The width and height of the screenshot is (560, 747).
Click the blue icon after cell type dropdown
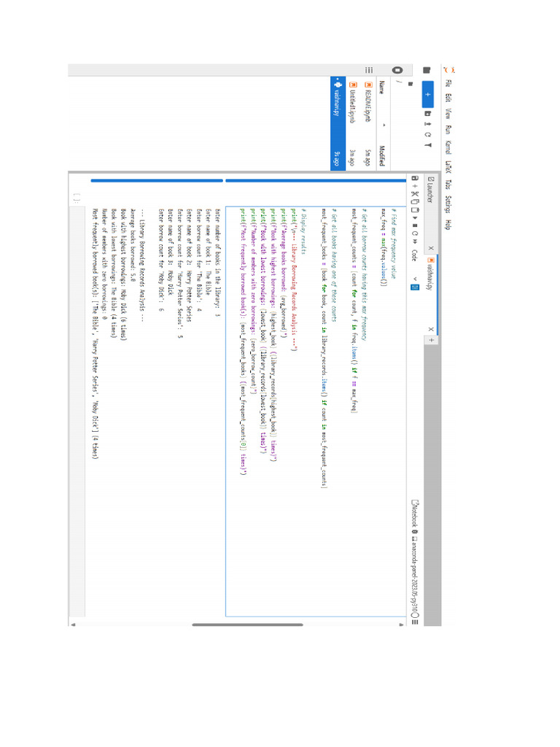[414, 287]
